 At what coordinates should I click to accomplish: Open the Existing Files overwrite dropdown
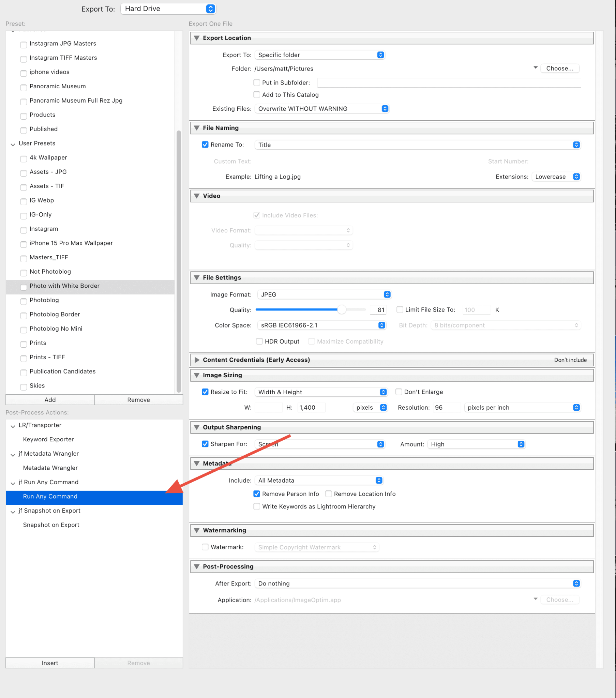tap(321, 109)
